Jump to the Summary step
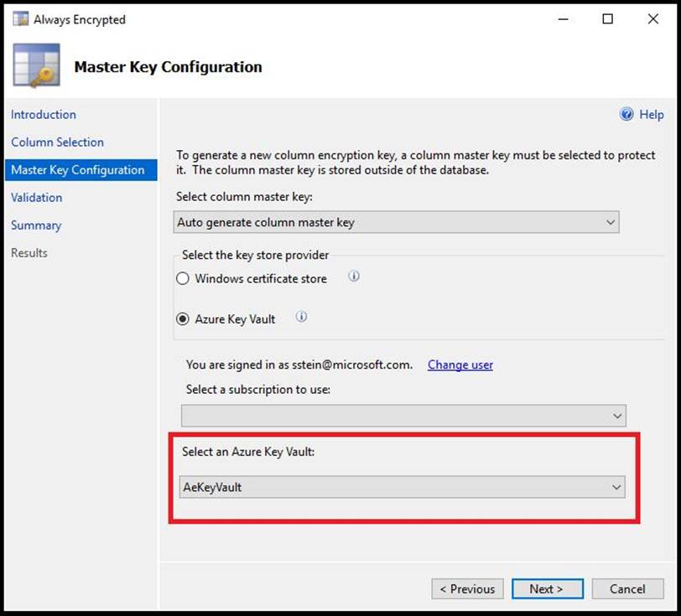Image resolution: width=681 pixels, height=616 pixels. [x=36, y=225]
